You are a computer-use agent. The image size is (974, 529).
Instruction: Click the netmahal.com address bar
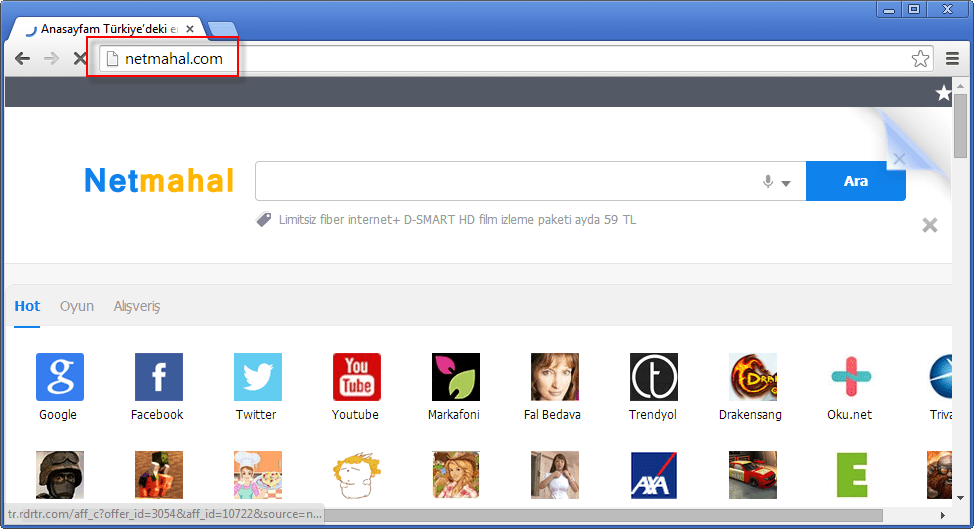[x=516, y=58]
